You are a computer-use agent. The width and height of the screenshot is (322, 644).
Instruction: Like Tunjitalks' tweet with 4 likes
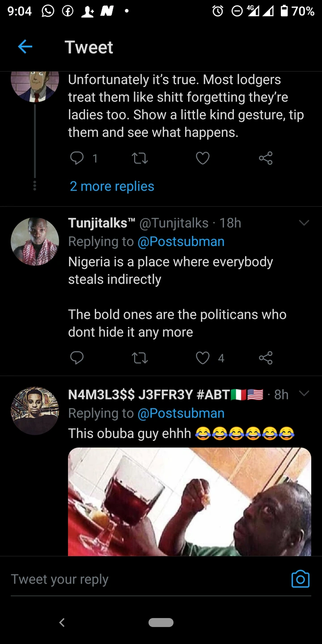point(203,358)
